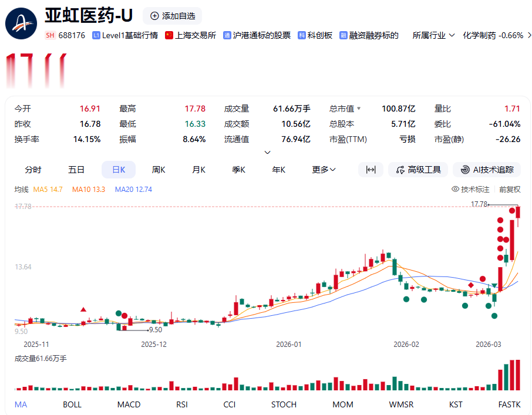Click the 今开 value 16.91
This screenshot has width=532, height=415.
click(x=90, y=109)
